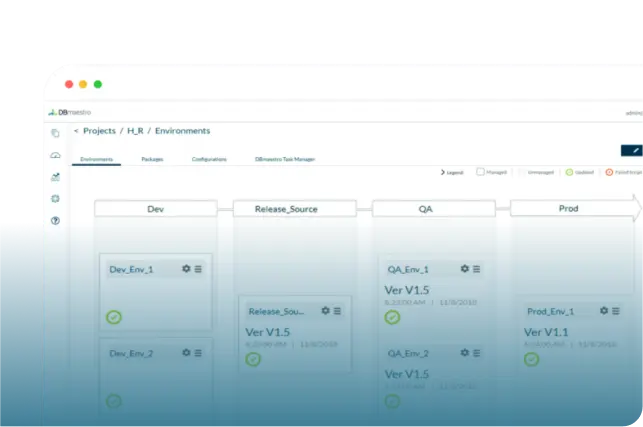This screenshot has width=643, height=427.
Task: Open the Dev_Env_1 settings gear
Action: pyautogui.click(x=186, y=269)
